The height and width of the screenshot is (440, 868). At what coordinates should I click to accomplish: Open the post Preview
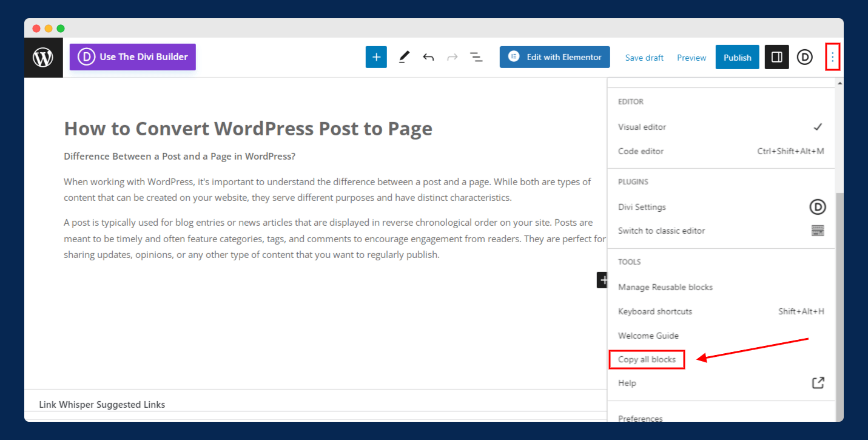click(691, 58)
